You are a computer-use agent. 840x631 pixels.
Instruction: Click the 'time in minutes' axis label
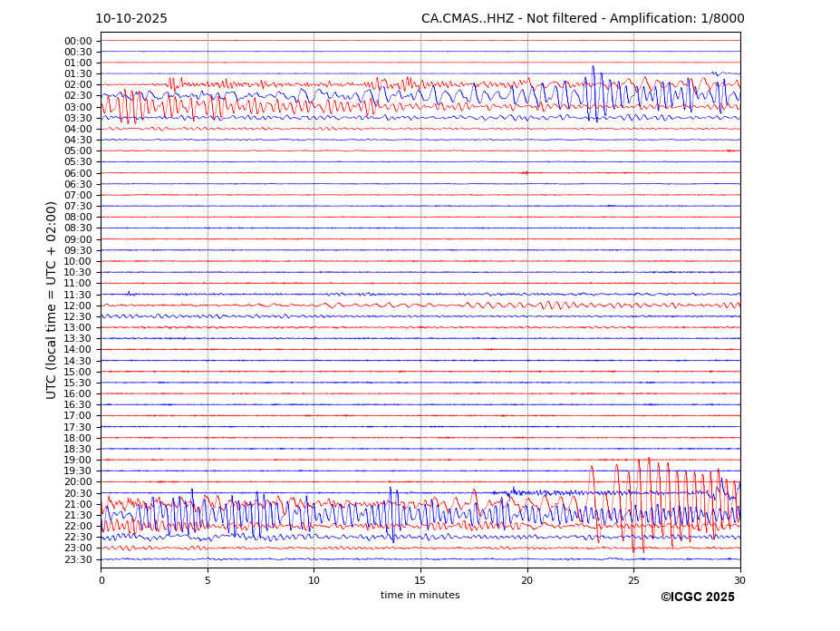(x=420, y=596)
